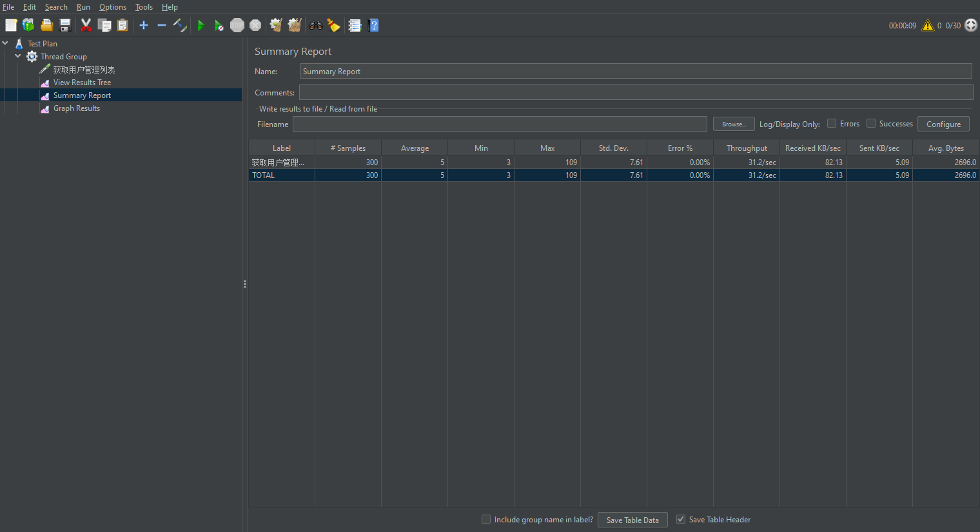The height and width of the screenshot is (532, 980).
Task: Check Include group name in label option
Action: point(486,519)
